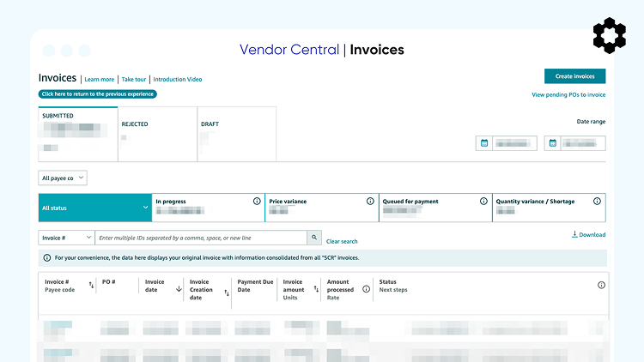Show info for Price variance
Viewport: 644px width, 362px height.
pyautogui.click(x=370, y=201)
